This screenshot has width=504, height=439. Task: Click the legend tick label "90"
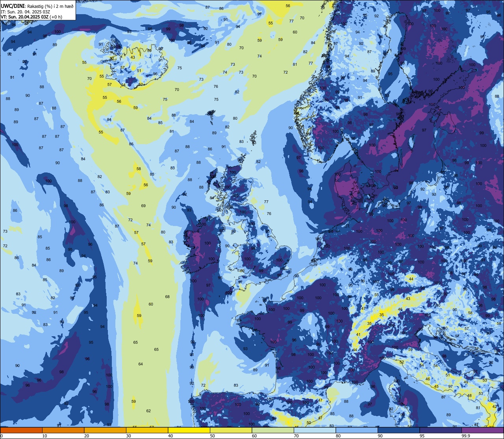tap(380, 436)
